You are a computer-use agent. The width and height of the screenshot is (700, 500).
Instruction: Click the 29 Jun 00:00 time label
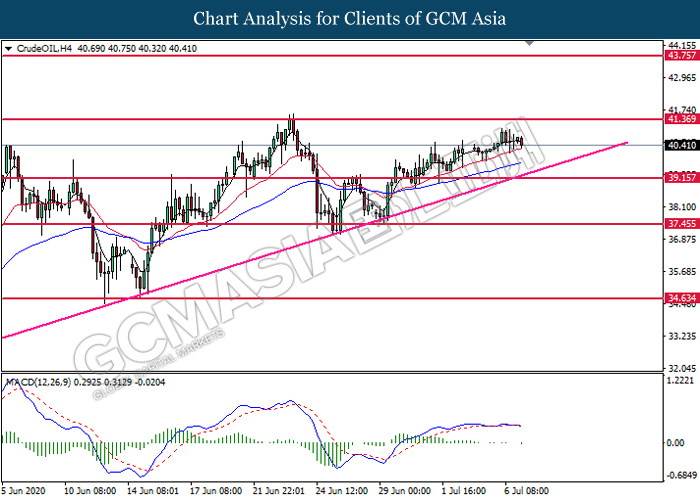pos(405,491)
